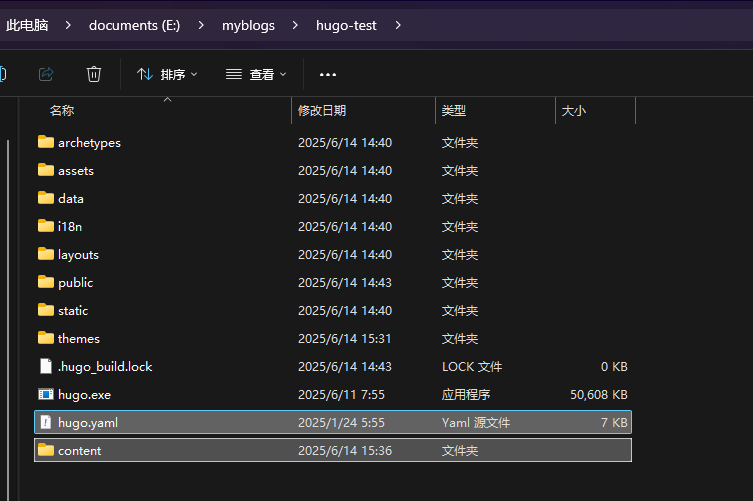This screenshot has height=501, width=753.
Task: Click the layouts folder icon
Action: coord(46,254)
